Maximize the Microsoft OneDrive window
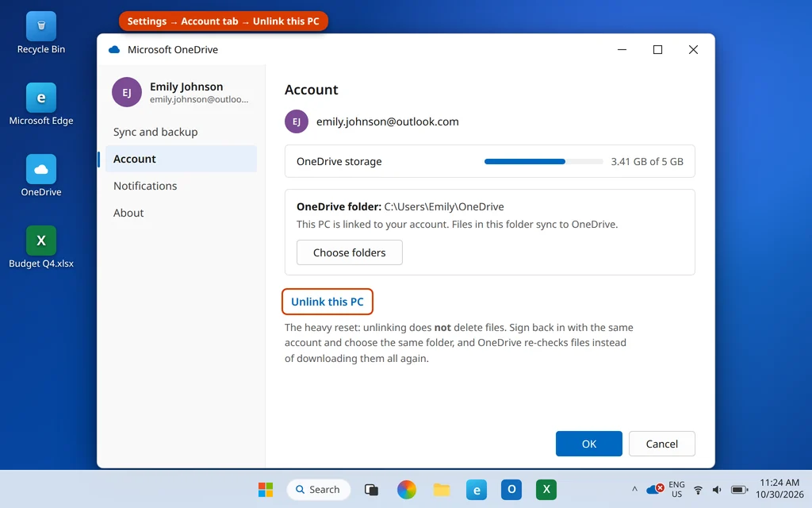Screen dimensions: 812x508 pyautogui.click(x=657, y=49)
